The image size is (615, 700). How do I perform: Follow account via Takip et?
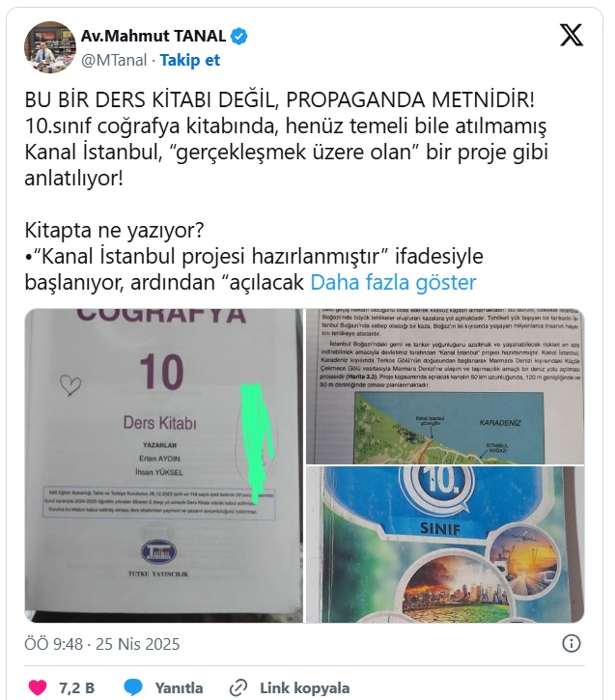(190, 60)
